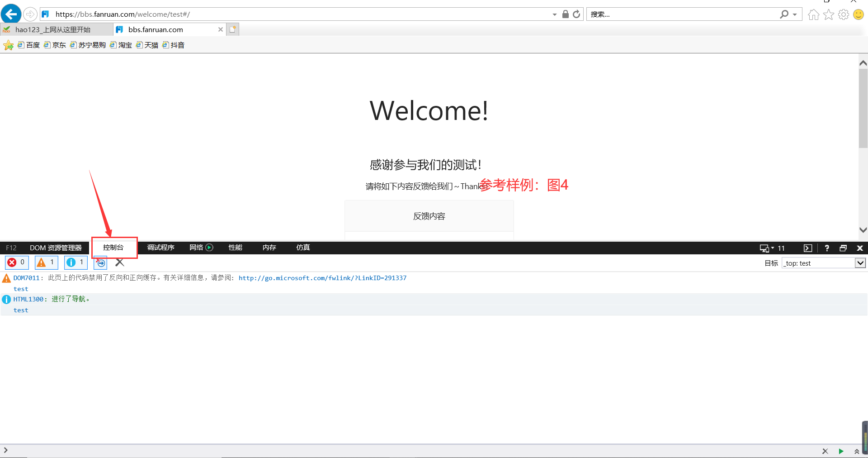This screenshot has height=458, width=868.
Task: Open the browser Tools gear icon
Action: pyautogui.click(x=844, y=15)
